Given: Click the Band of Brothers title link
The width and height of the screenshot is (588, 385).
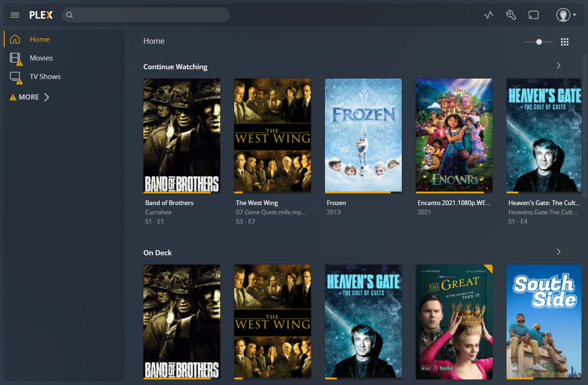Looking at the screenshot, I should 169,203.
